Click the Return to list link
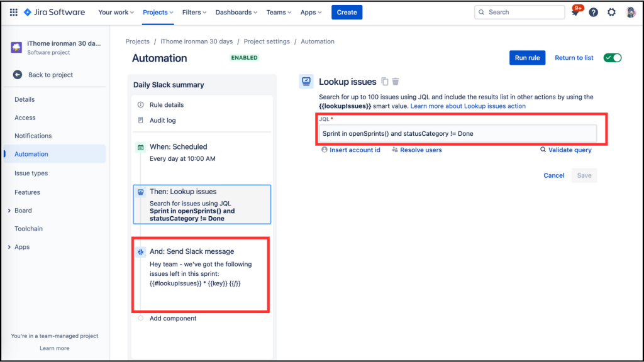This screenshot has height=362, width=644. (x=574, y=58)
